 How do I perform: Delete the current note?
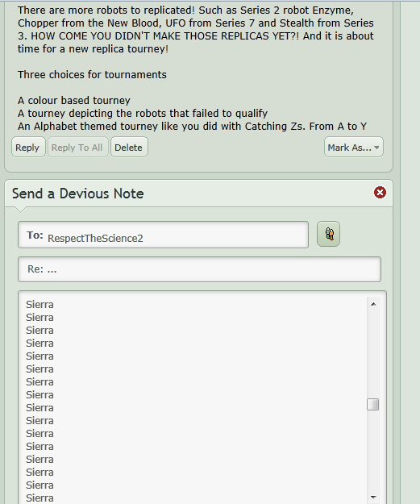point(129,148)
